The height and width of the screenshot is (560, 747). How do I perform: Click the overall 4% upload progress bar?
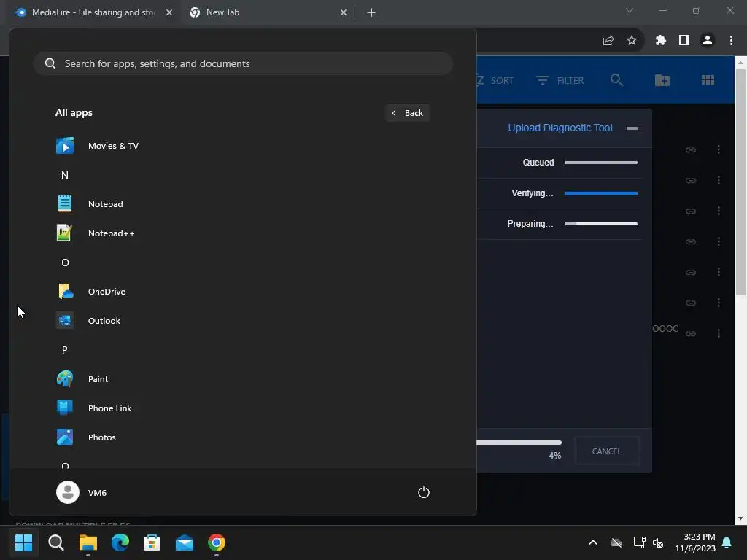point(519,443)
